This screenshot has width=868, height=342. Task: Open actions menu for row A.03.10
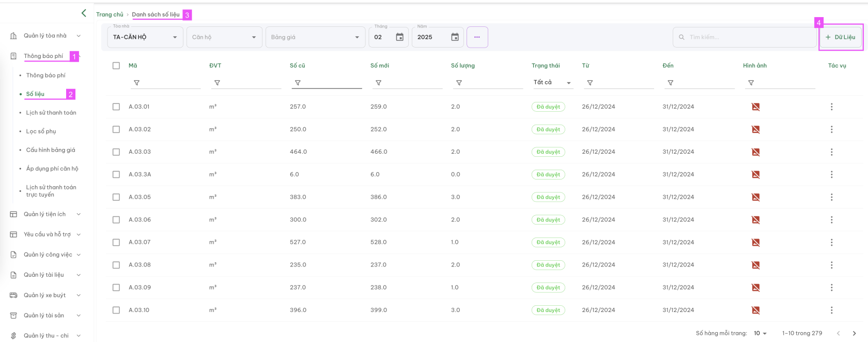(x=831, y=310)
